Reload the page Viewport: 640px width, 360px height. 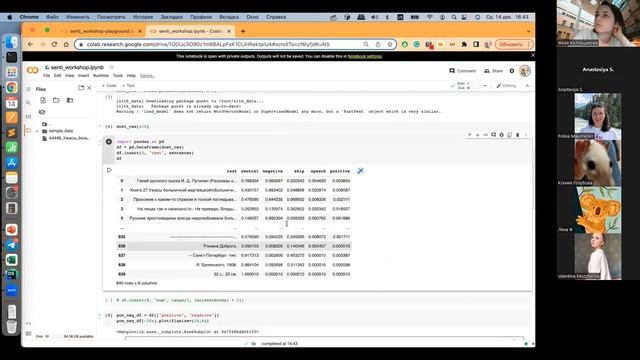click(54, 44)
